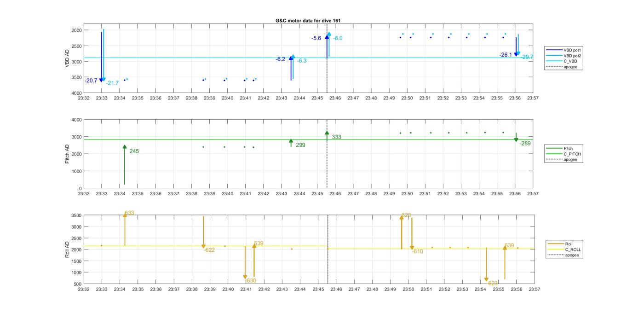Click the "-610" roll value label
644x319 pixels.
417,251
